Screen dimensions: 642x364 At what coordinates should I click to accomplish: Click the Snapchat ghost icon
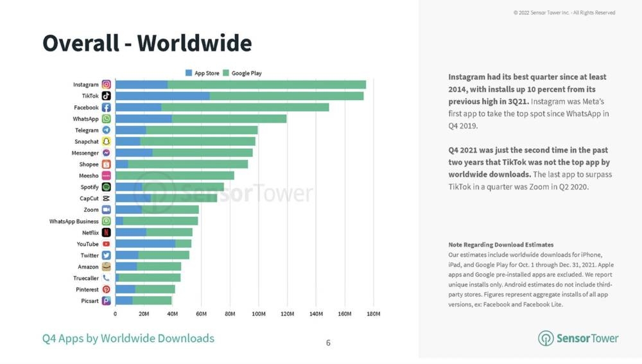pyautogui.click(x=106, y=141)
